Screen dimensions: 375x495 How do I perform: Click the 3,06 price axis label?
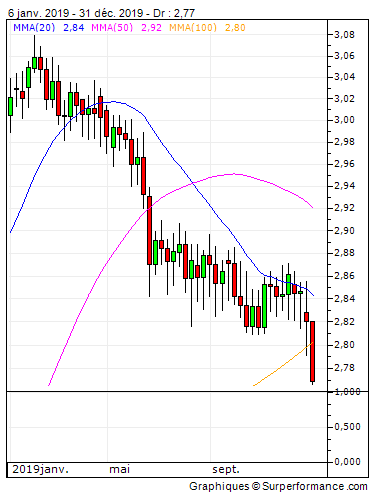click(x=344, y=55)
